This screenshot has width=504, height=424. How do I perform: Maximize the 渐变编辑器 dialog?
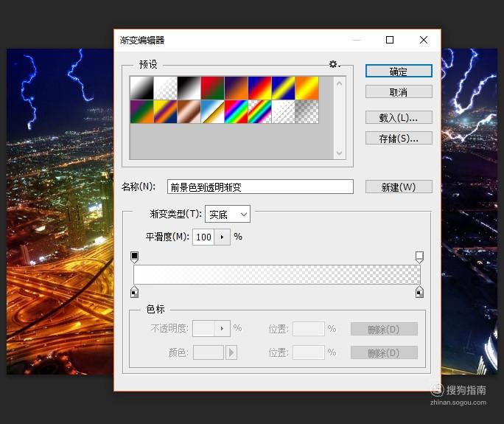(390, 40)
